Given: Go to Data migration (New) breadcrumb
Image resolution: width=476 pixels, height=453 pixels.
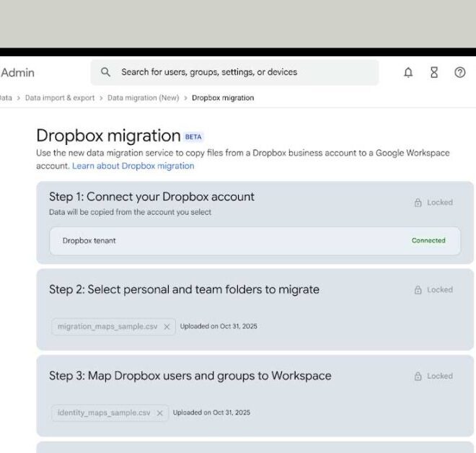Looking at the screenshot, I should 144,98.
